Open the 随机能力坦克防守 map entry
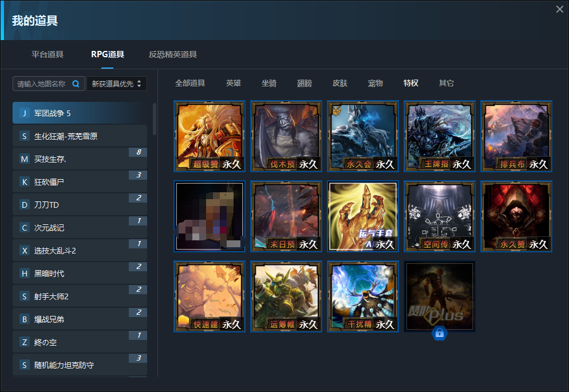The image size is (569, 392). [x=80, y=365]
